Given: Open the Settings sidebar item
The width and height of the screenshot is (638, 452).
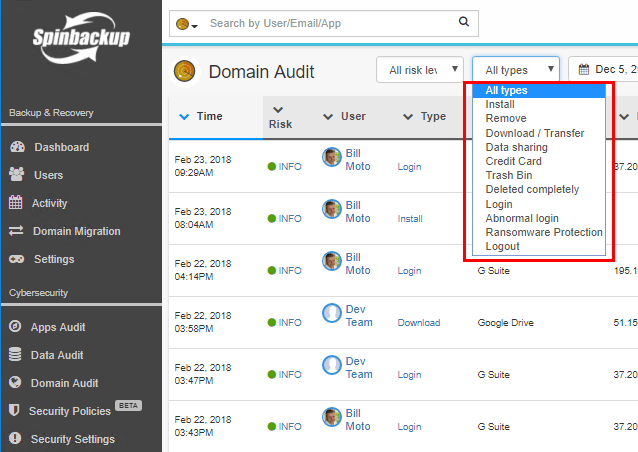Looking at the screenshot, I should coord(54,259).
